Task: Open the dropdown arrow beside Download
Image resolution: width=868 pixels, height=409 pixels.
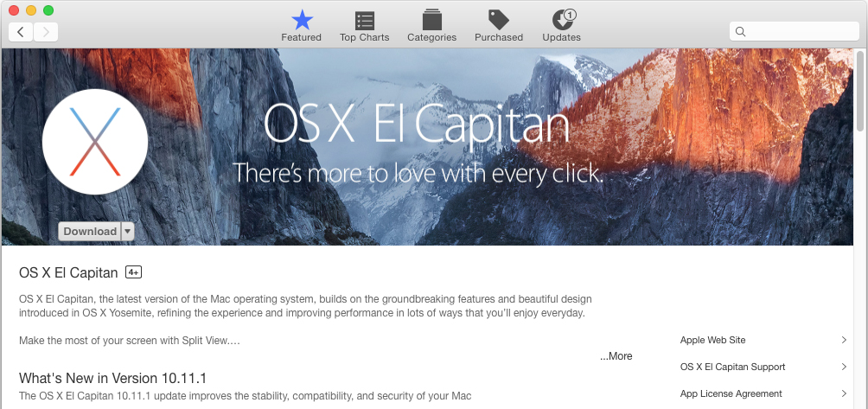Action: click(128, 232)
